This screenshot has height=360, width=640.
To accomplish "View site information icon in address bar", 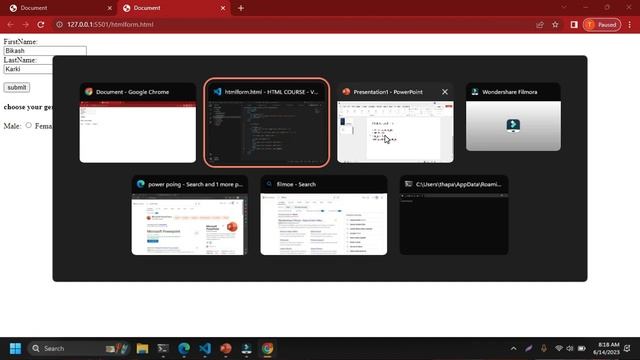I will coord(59,24).
